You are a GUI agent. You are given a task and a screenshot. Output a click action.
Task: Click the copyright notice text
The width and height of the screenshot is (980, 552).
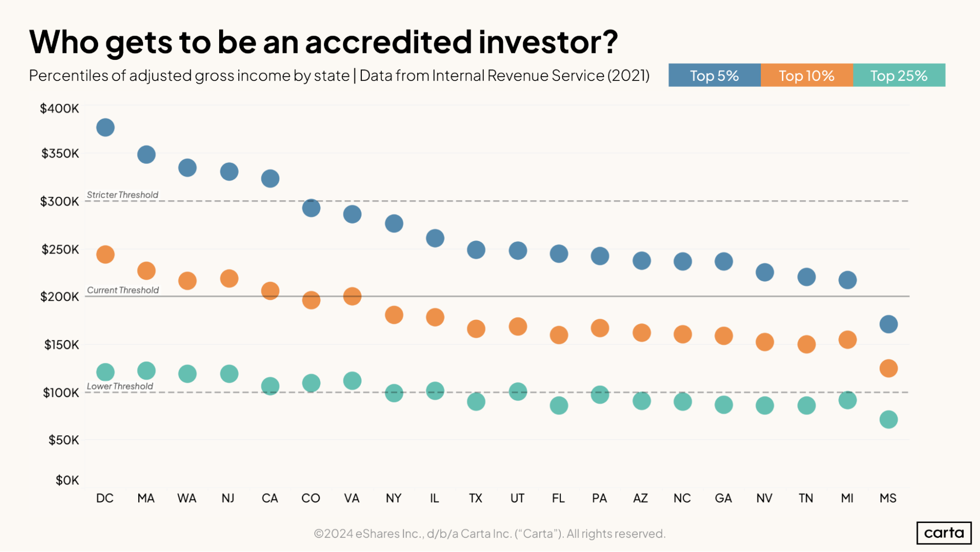[490, 533]
